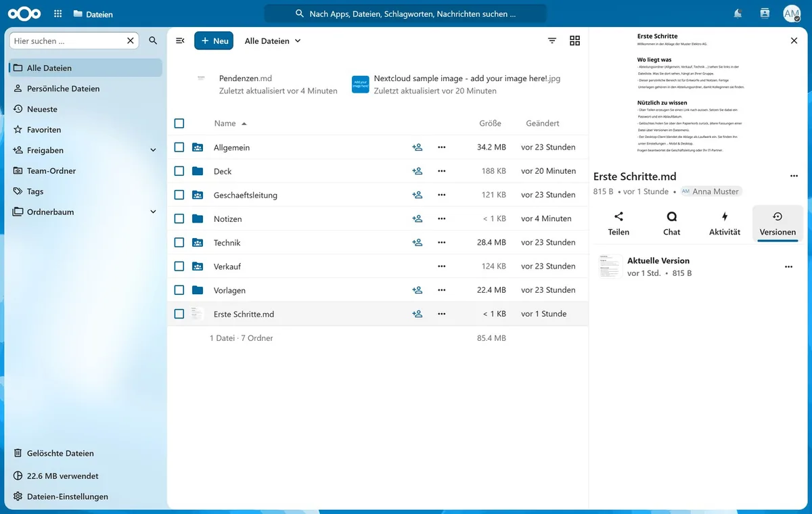Focus the global search field in header

tap(405, 14)
